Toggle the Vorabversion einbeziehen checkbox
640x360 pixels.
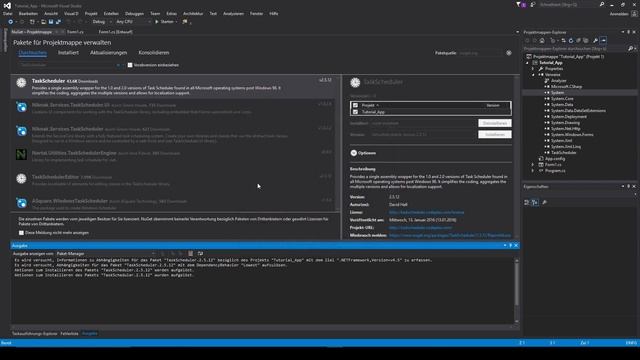click(130, 65)
